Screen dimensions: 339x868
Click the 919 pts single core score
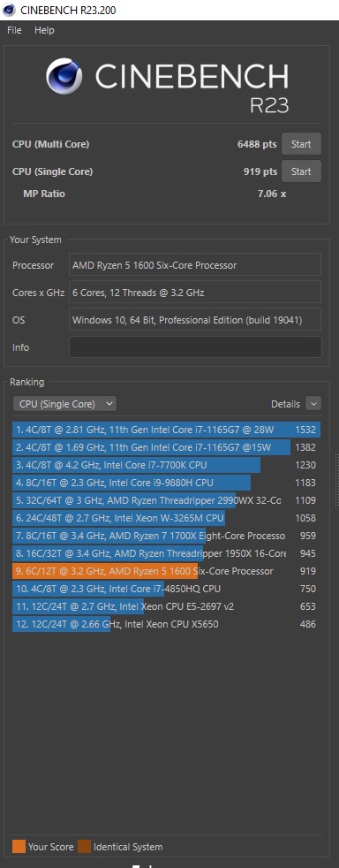260,171
